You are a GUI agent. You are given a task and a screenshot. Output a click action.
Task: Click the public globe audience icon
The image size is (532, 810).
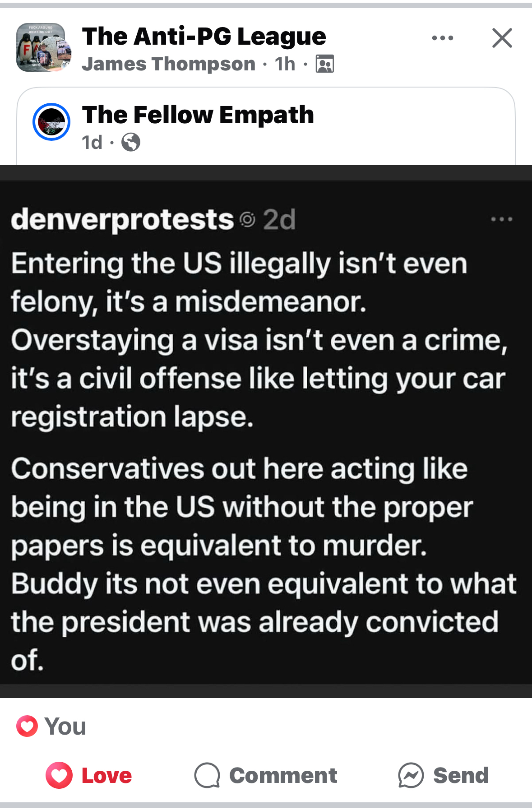coord(131,143)
